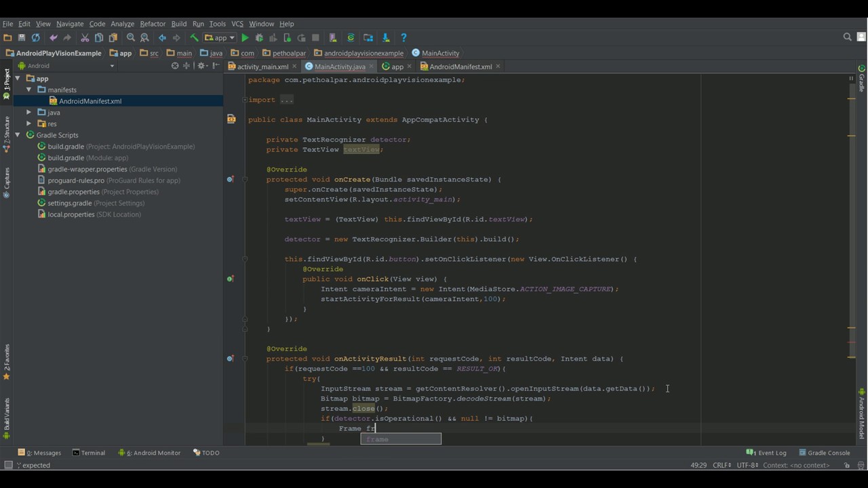868x488 pixels.
Task: Click the Synchronize toolbar icon
Action: pyautogui.click(x=36, y=38)
